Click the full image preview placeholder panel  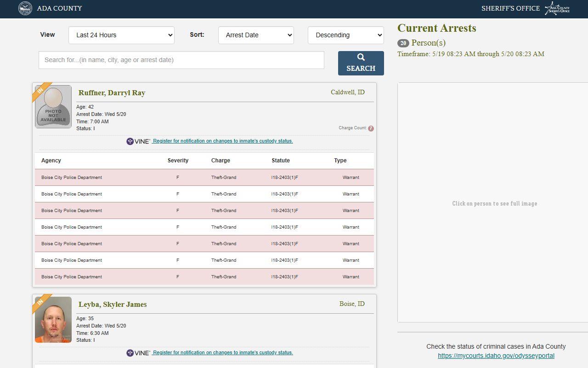tap(492, 202)
